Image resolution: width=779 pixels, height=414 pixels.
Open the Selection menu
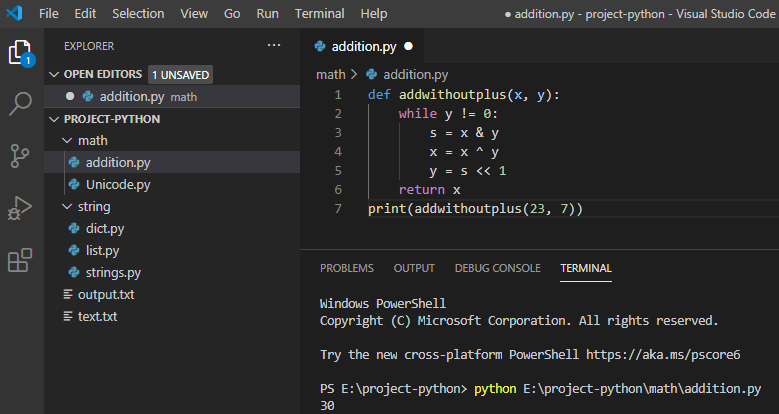tap(138, 13)
